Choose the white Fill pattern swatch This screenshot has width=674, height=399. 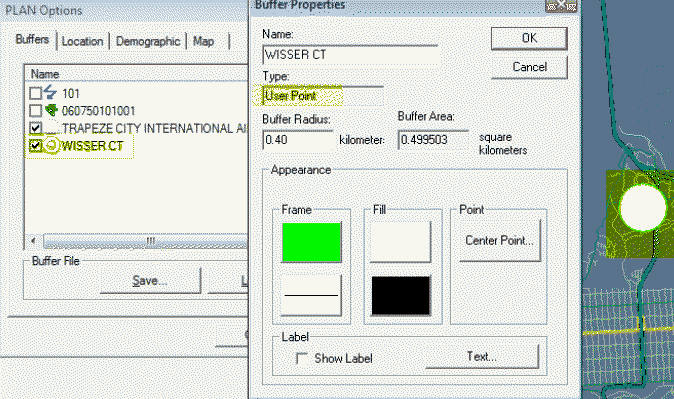pyautogui.click(x=400, y=242)
